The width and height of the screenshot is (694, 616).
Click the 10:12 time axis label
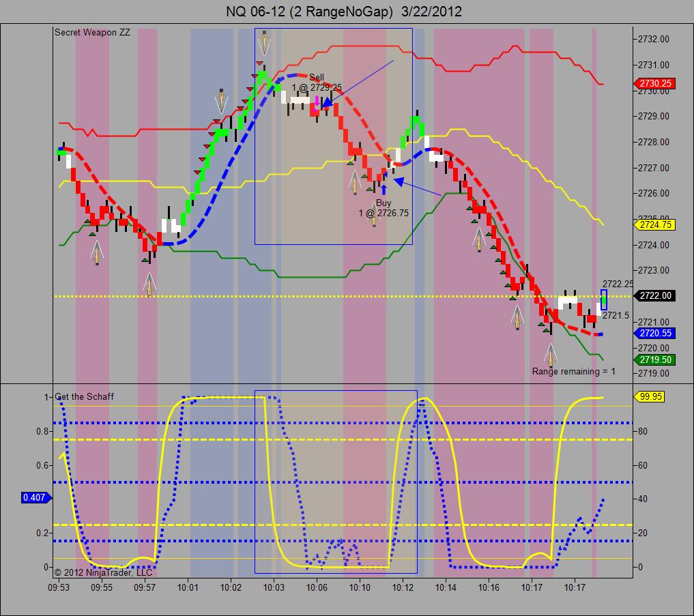pyautogui.click(x=403, y=587)
